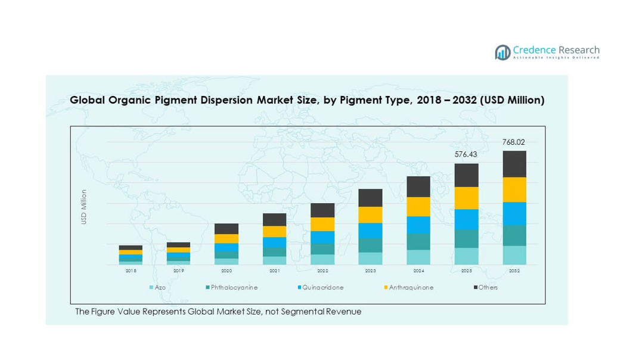
Task: Select the Azo legend color swatch
Action: (151, 288)
